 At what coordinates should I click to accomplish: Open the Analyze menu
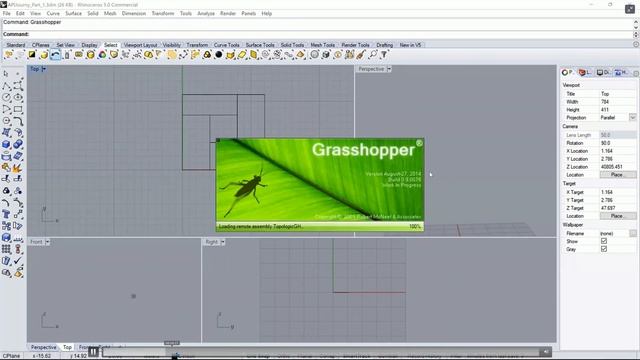(x=206, y=13)
